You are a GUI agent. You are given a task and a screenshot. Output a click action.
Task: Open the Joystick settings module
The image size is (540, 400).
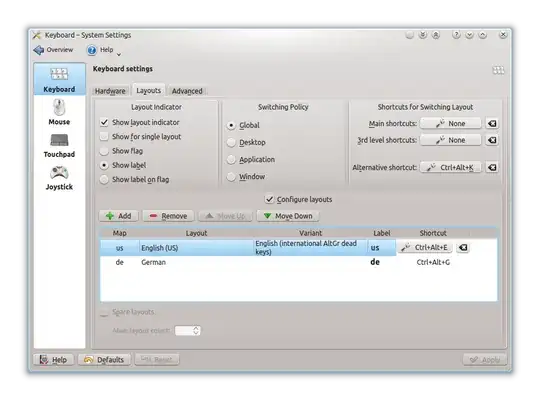59,178
